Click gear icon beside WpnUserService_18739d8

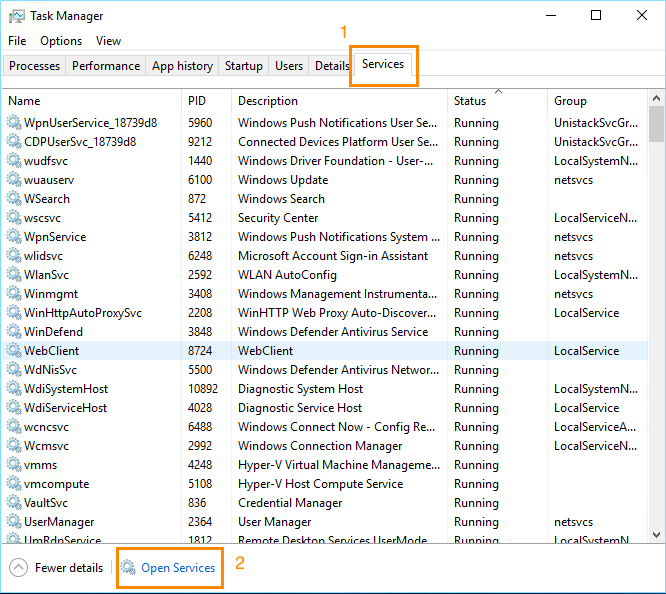(14, 122)
